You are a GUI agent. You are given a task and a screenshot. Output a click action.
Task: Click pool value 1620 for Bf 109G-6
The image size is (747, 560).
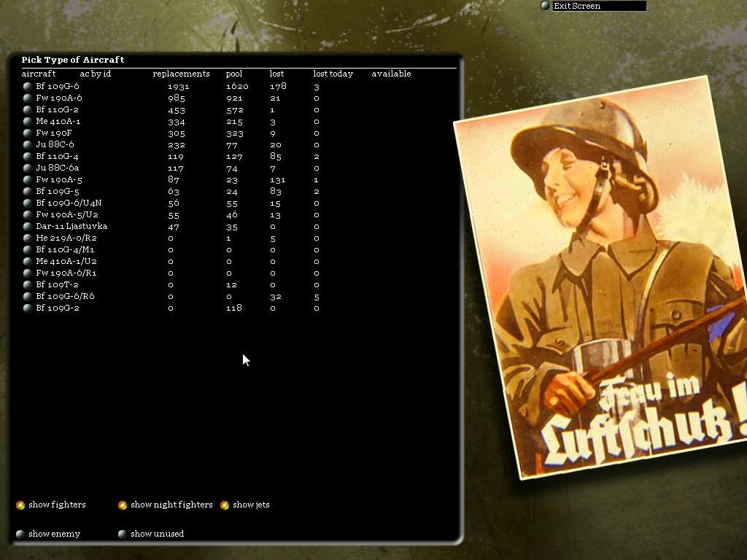coord(237,87)
